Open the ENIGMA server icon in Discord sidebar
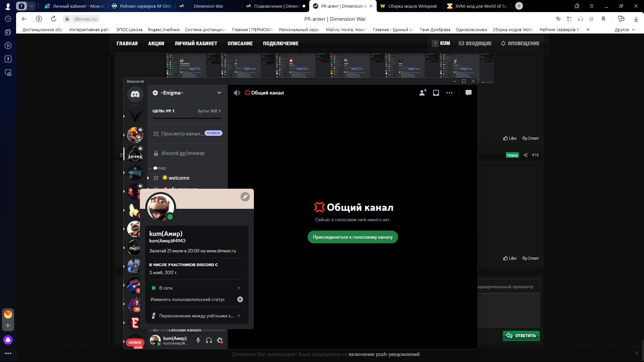Viewport: 644px width, 362px height. point(135,154)
